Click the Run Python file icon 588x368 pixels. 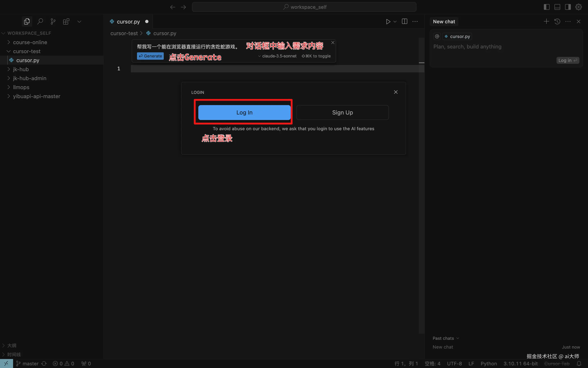pos(388,21)
